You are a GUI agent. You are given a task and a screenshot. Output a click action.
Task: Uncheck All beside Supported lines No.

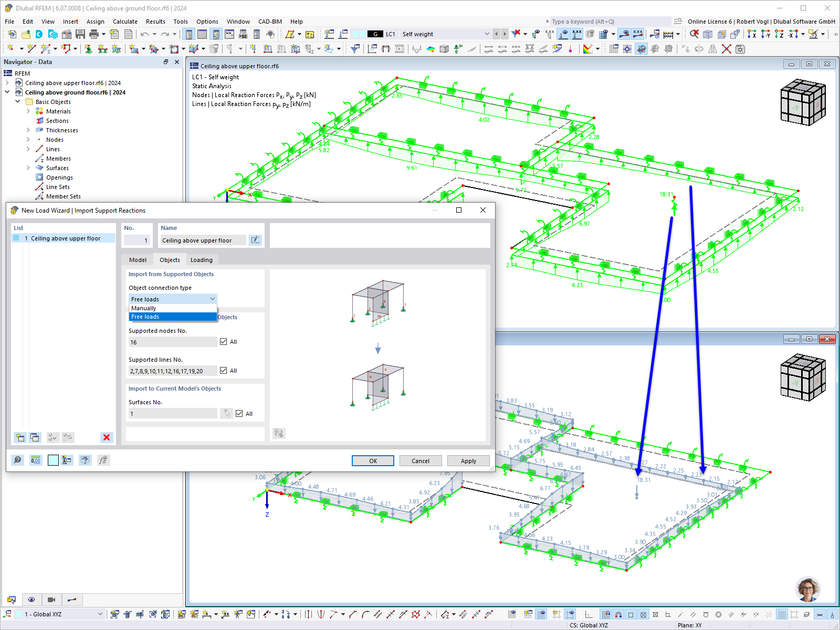(224, 371)
